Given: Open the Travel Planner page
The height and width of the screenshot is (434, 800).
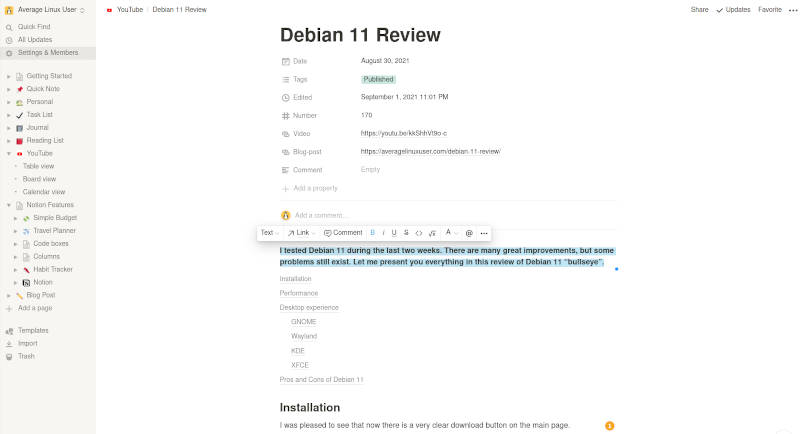Looking at the screenshot, I should pos(55,231).
